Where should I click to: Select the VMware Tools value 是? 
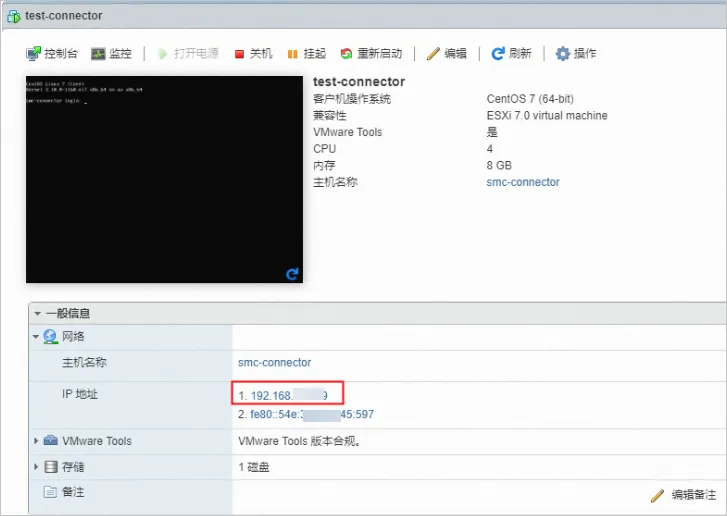492,132
